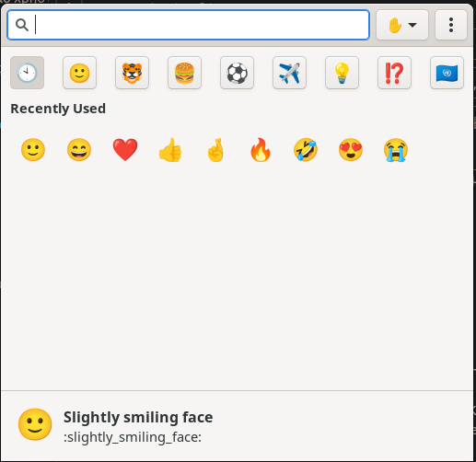Screen dimensions: 476x462
Task: Pick the red heart emoji
Action: tap(125, 150)
